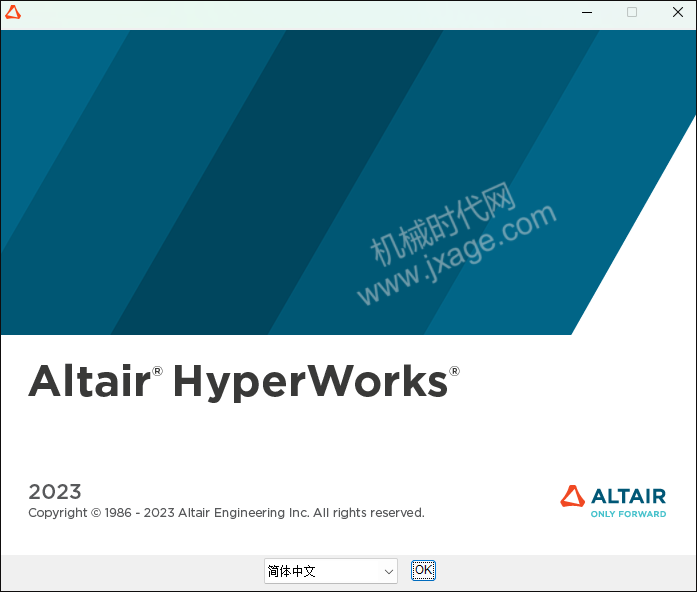This screenshot has width=697, height=592.
Task: Click the 2023 version text
Action: click(x=55, y=492)
